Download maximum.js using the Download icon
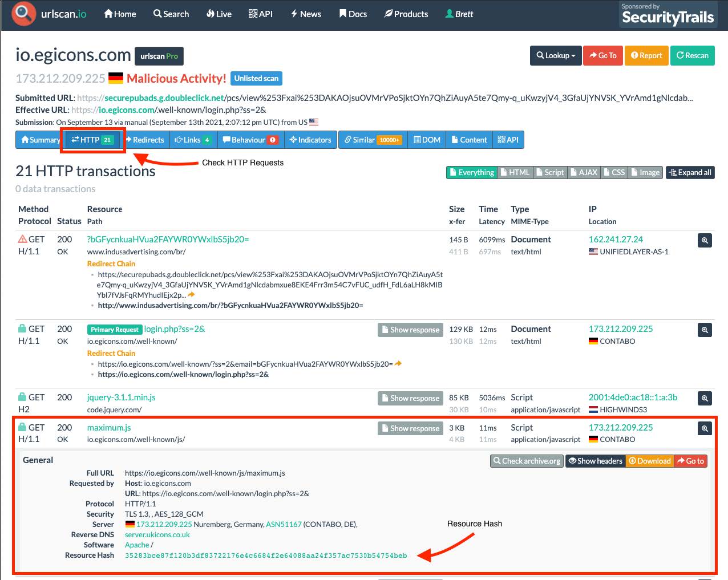 coord(649,461)
